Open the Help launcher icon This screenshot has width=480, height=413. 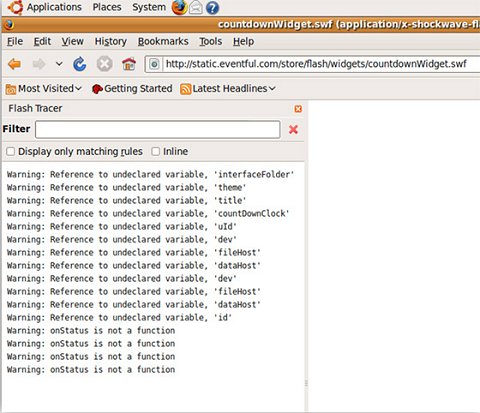[212, 8]
